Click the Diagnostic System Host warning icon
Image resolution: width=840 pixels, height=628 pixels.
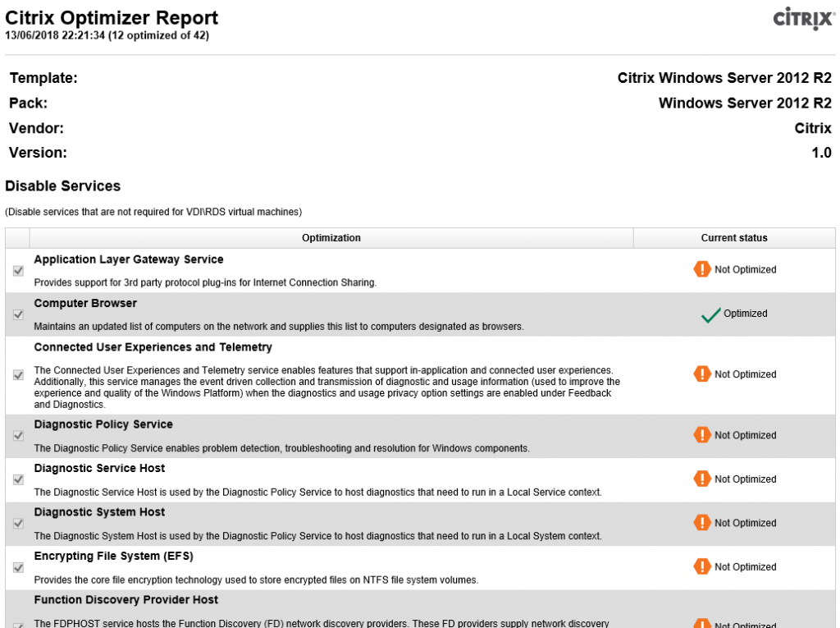pyautogui.click(x=701, y=523)
